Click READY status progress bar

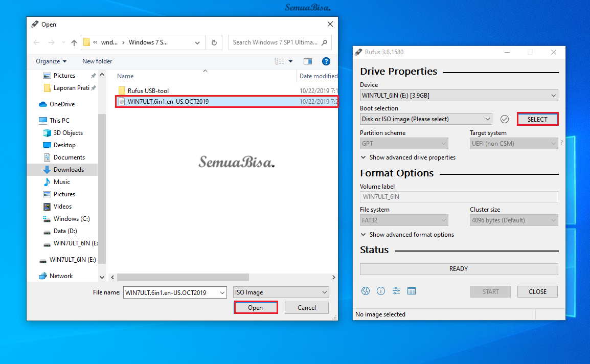point(459,269)
